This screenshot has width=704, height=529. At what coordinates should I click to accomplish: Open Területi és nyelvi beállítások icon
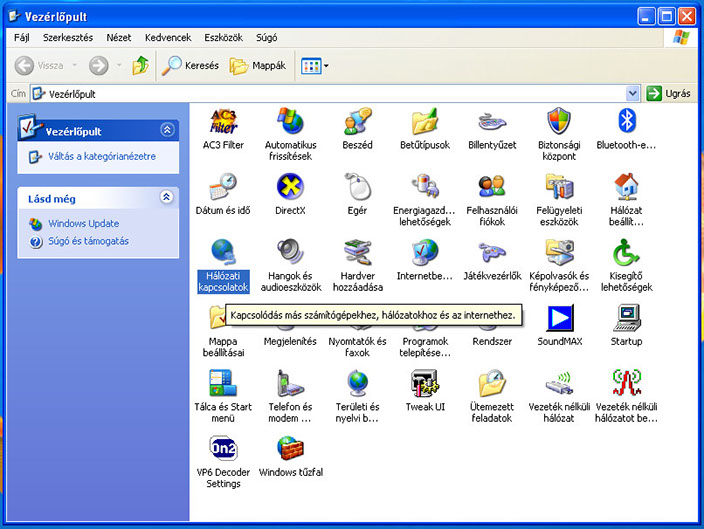click(357, 384)
